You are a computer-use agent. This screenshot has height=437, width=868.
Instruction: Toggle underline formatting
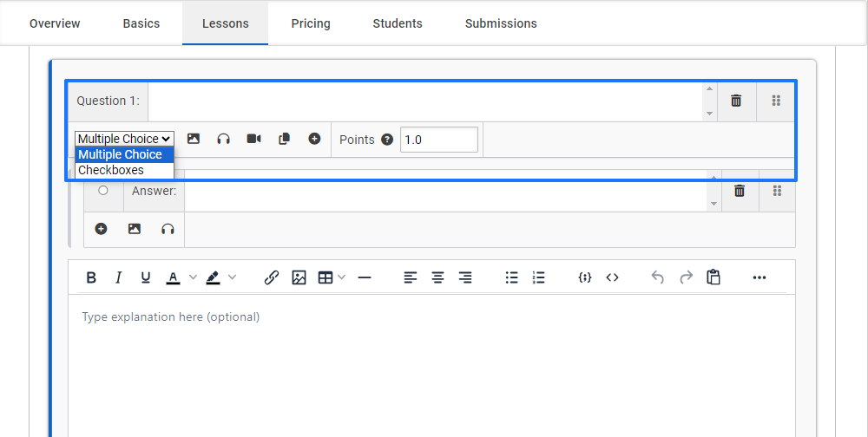(146, 277)
